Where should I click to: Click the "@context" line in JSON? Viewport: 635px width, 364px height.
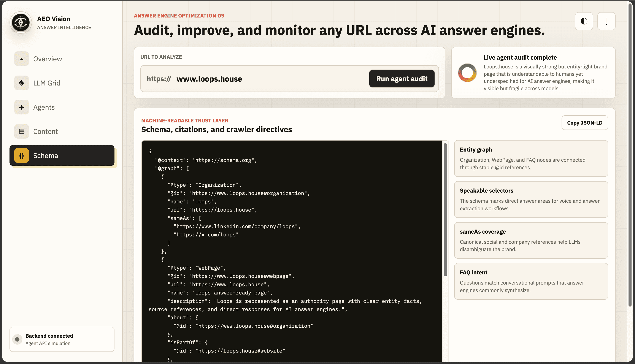pyautogui.click(x=206, y=160)
